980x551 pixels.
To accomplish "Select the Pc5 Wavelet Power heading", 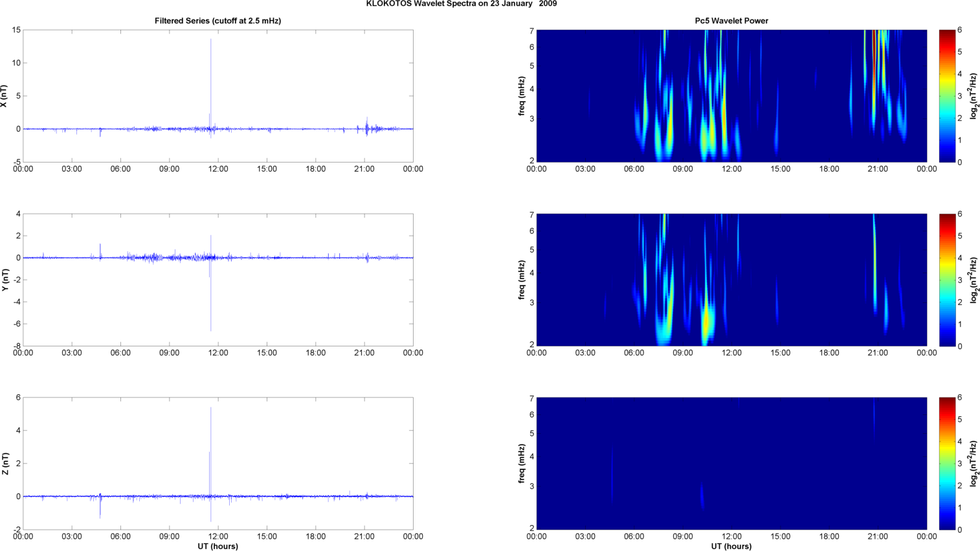I will (x=731, y=21).
